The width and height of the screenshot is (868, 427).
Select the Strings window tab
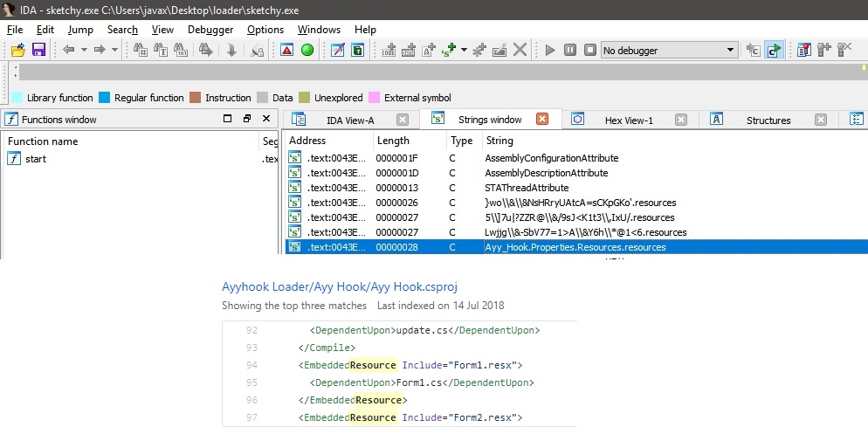[x=490, y=120]
